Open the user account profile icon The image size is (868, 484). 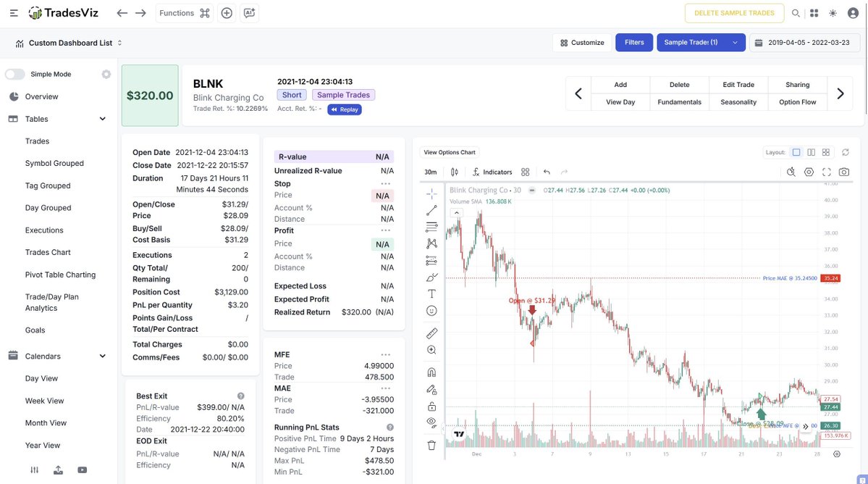pyautogui.click(x=853, y=13)
